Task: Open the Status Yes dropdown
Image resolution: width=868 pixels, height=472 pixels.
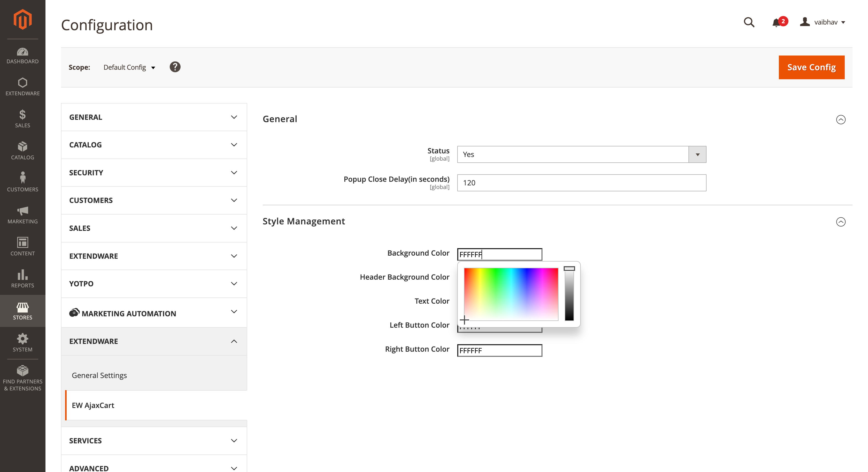Action: click(581, 154)
